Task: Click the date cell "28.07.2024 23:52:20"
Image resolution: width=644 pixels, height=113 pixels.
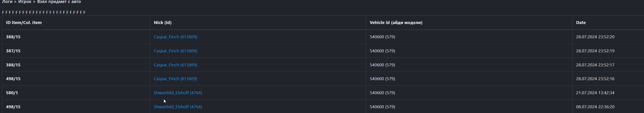Action: 595,37
